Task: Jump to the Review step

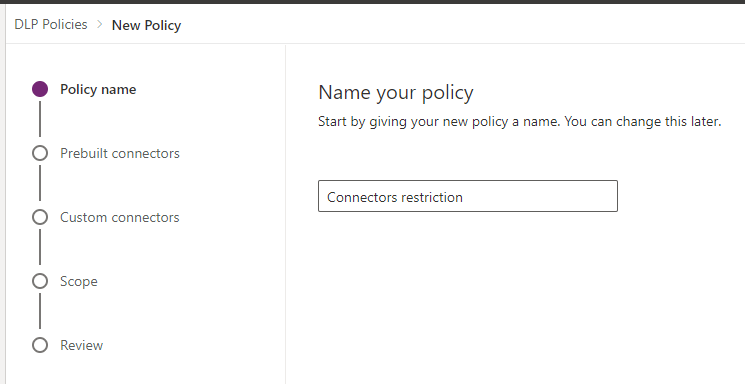Action: click(x=81, y=345)
